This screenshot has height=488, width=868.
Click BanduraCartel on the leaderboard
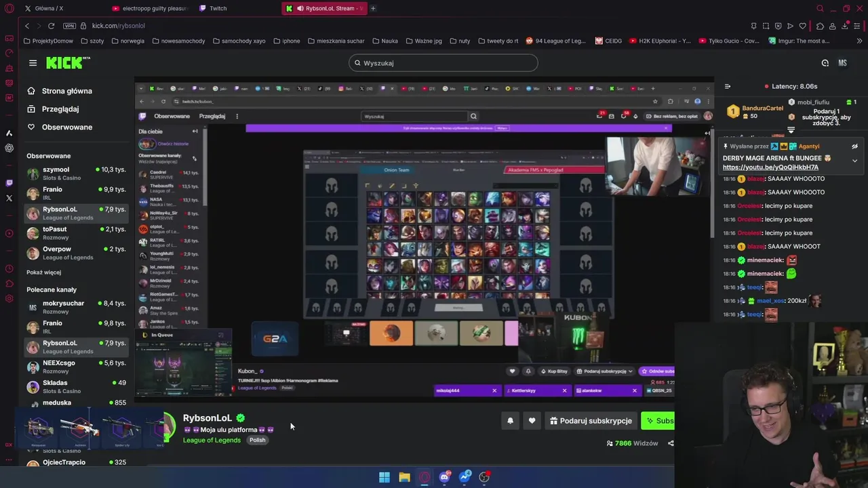(762, 108)
